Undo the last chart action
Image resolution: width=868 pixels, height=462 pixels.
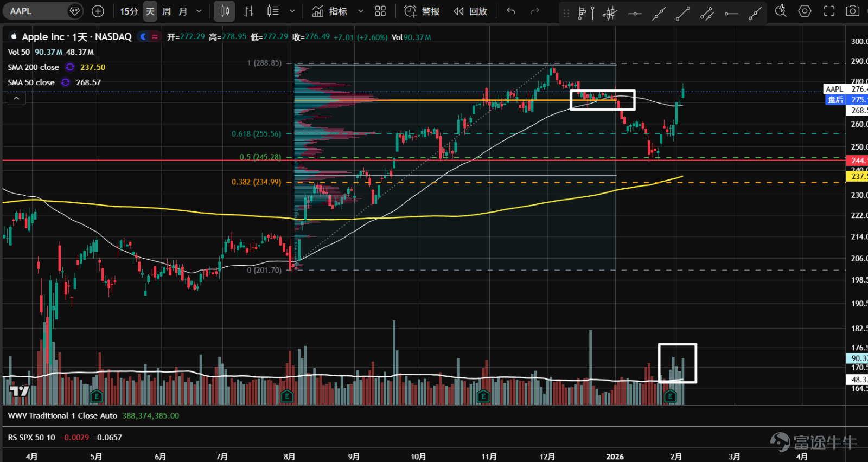(511, 11)
